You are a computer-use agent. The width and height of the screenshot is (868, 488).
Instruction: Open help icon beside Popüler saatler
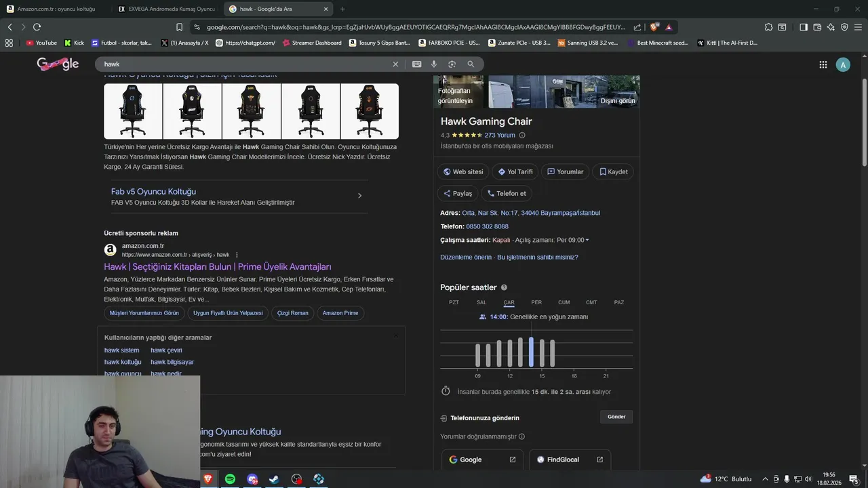504,287
